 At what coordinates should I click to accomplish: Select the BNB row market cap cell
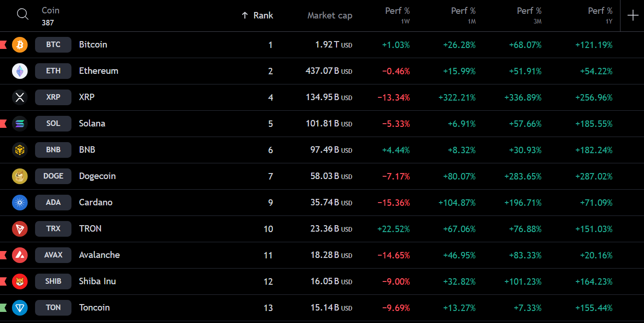tap(331, 150)
